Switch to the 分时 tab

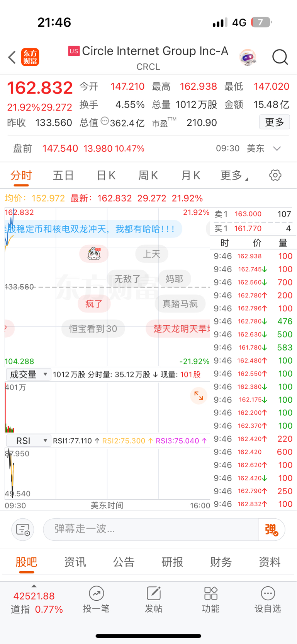[x=21, y=176]
